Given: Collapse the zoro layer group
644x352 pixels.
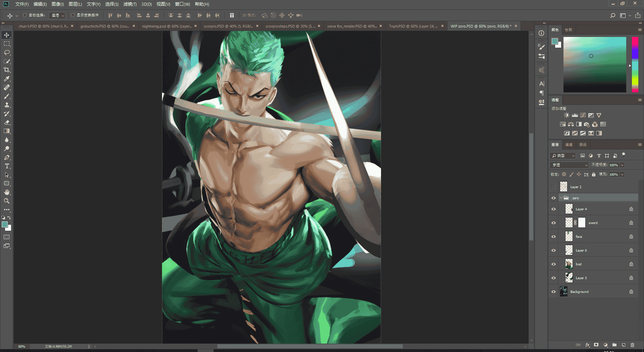Looking at the screenshot, I should 561,198.
